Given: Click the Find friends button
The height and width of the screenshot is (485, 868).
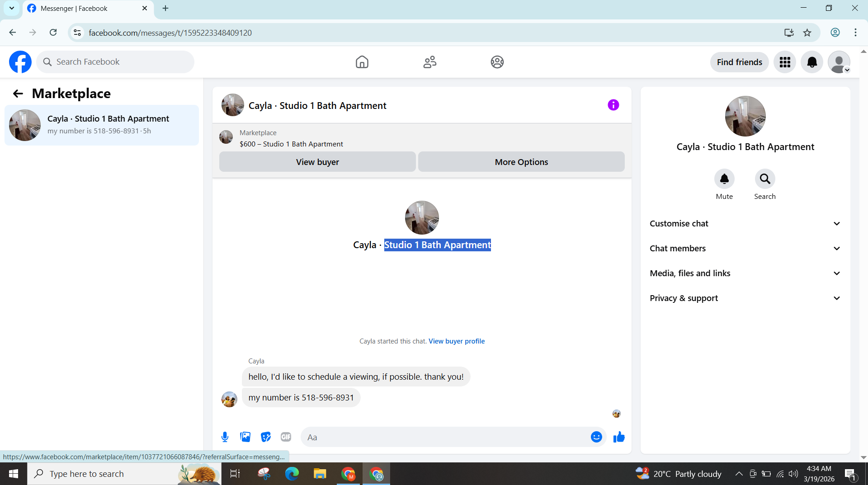Looking at the screenshot, I should pyautogui.click(x=739, y=62).
